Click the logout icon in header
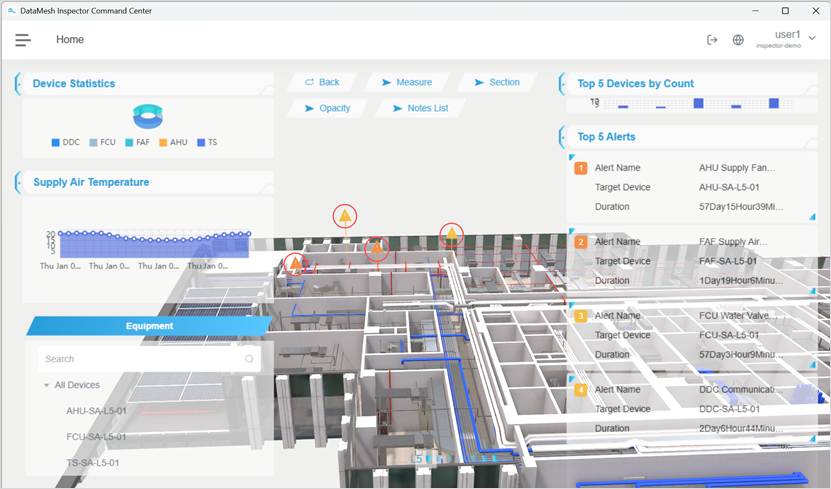The width and height of the screenshot is (831, 489). [x=712, y=40]
